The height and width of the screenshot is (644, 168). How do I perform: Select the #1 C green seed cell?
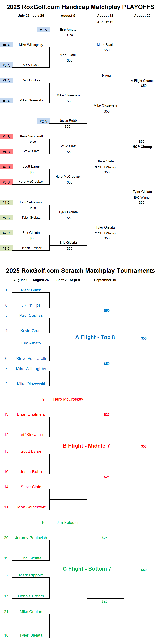tap(6, 202)
